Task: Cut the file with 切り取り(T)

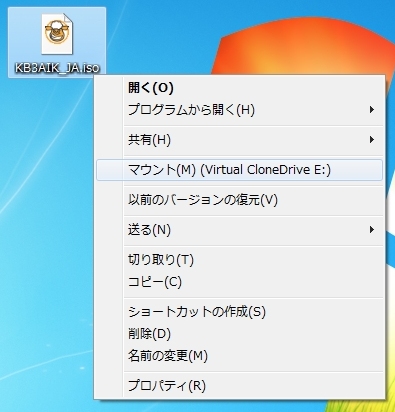Action: (239, 260)
